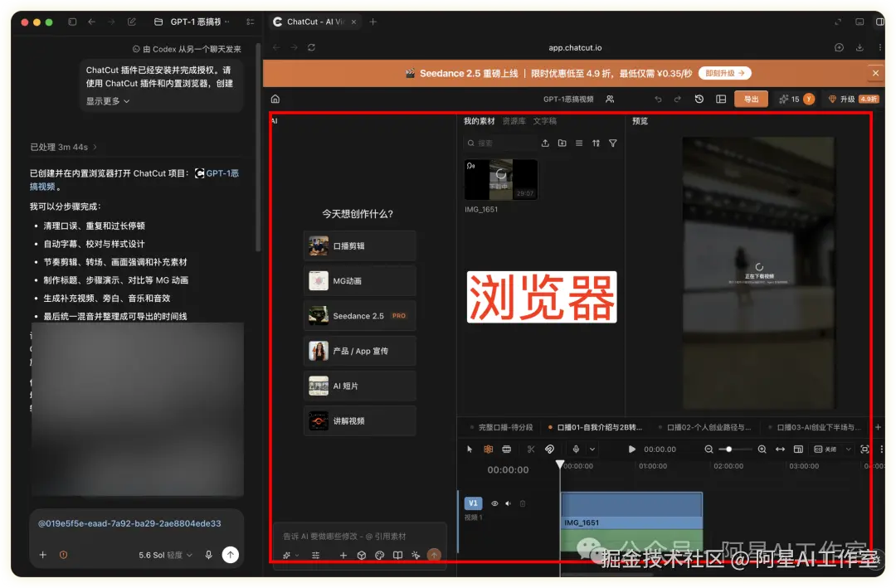This screenshot has height=588, width=896.
Task: Choose the ripple trim tool icon
Action: [x=506, y=450]
